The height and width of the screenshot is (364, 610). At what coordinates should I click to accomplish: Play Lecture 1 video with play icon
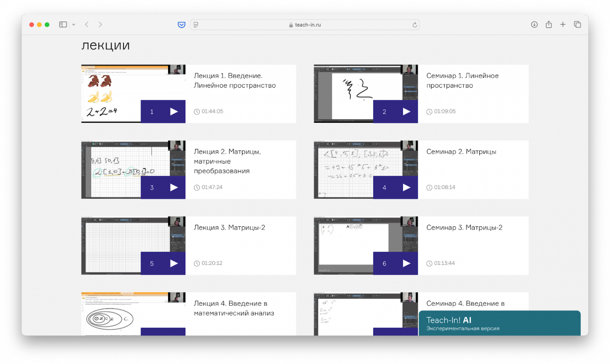pyautogui.click(x=174, y=112)
